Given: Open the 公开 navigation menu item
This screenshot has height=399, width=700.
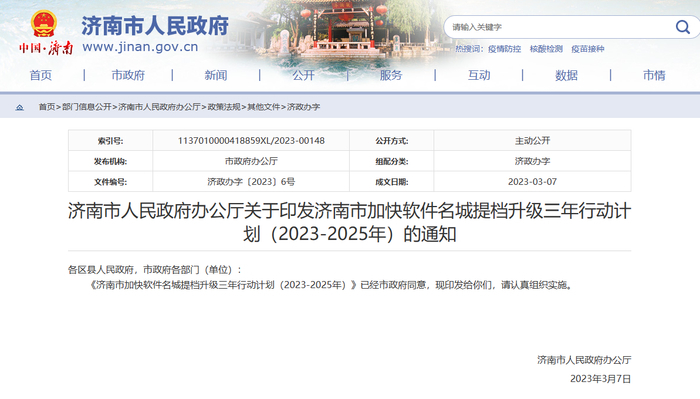Looking at the screenshot, I should (304, 75).
